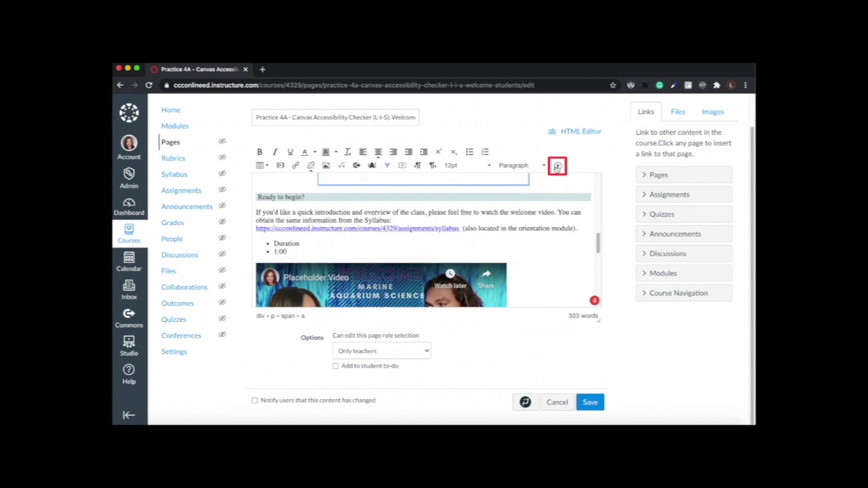Viewport: 868px width, 488px height.
Task: Open the Files tab in sidebar
Action: point(677,112)
